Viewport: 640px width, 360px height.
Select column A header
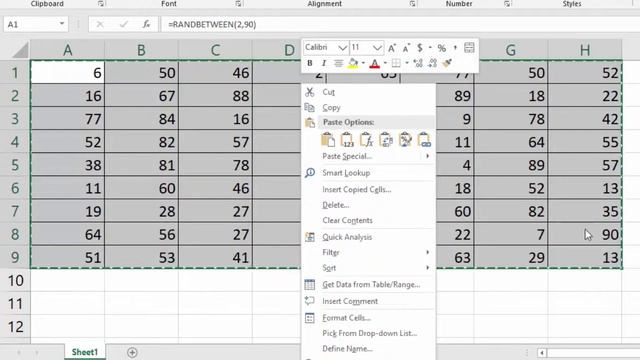tap(67, 50)
